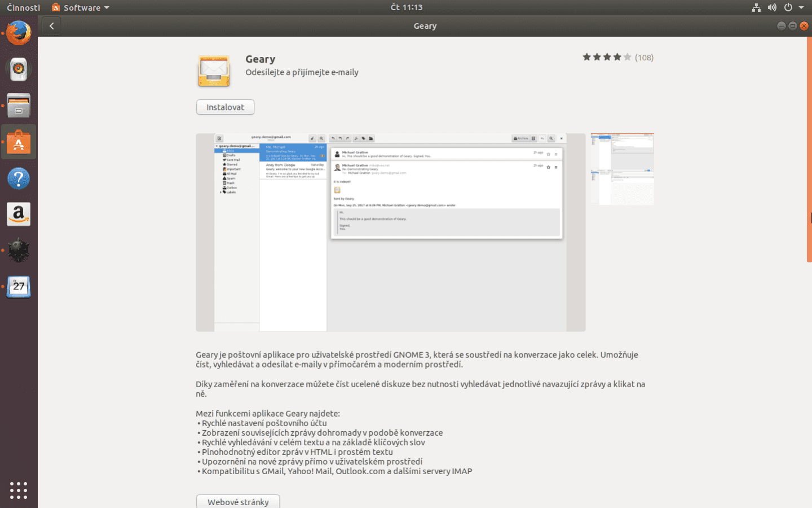The width and height of the screenshot is (812, 508).
Task: Click the network status icon in top bar
Action: point(756,7)
